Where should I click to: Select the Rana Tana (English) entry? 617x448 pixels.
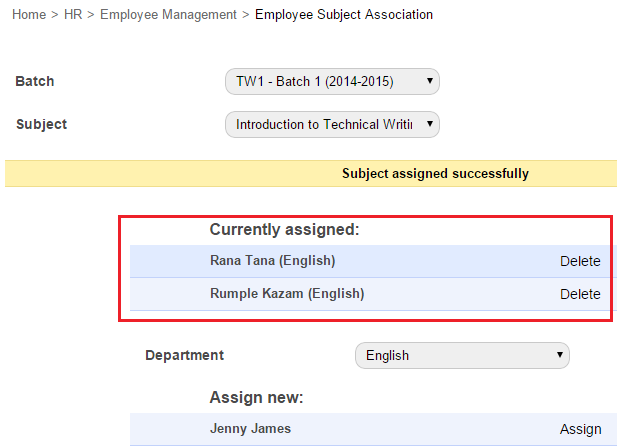coord(272,261)
